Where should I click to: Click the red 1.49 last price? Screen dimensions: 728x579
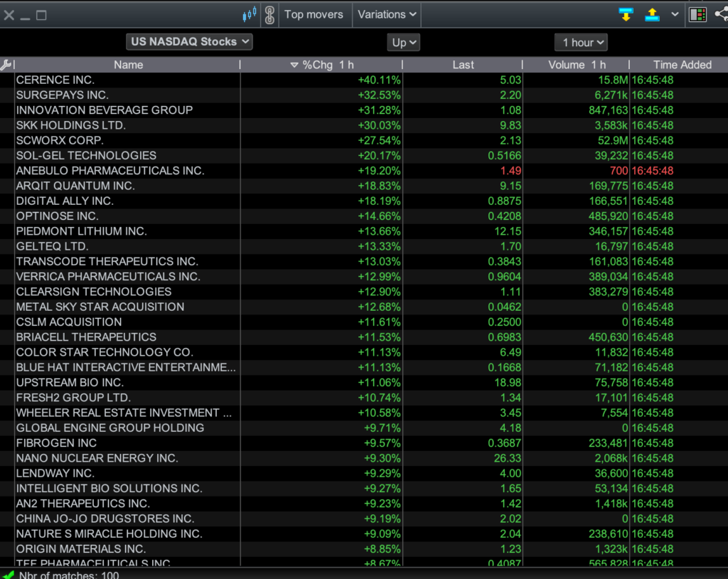coord(510,171)
